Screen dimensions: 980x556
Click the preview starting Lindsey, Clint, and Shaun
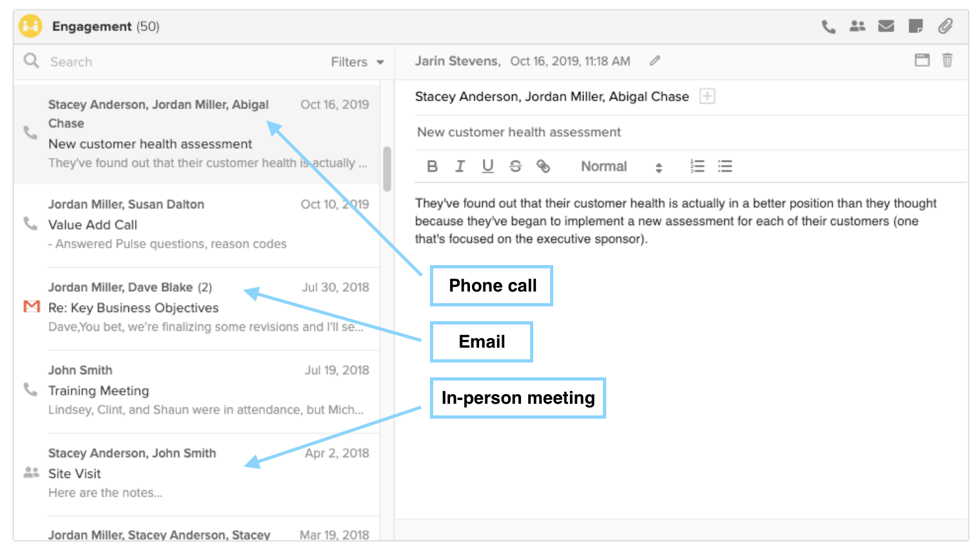click(206, 410)
